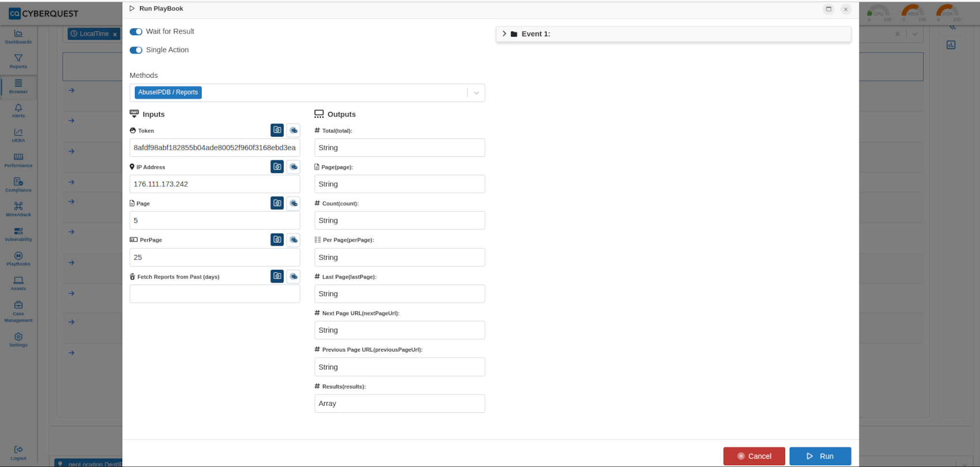Click the MEM gauge
Screen dimensions: 980x467
click(x=913, y=13)
